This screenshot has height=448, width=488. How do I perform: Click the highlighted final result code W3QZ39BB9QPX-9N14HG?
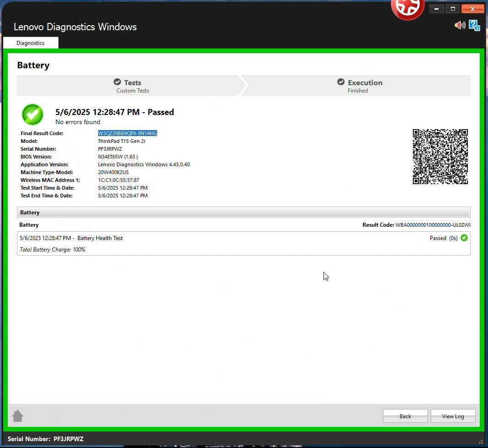127,133
